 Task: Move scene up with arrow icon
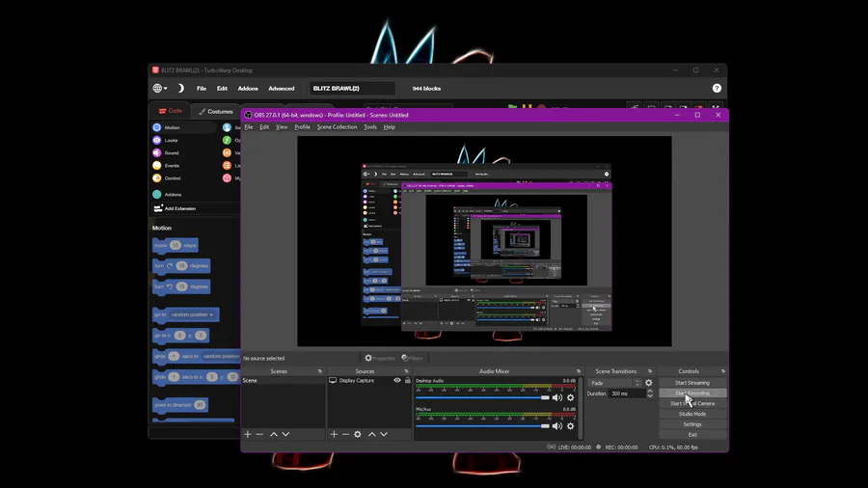(x=274, y=434)
